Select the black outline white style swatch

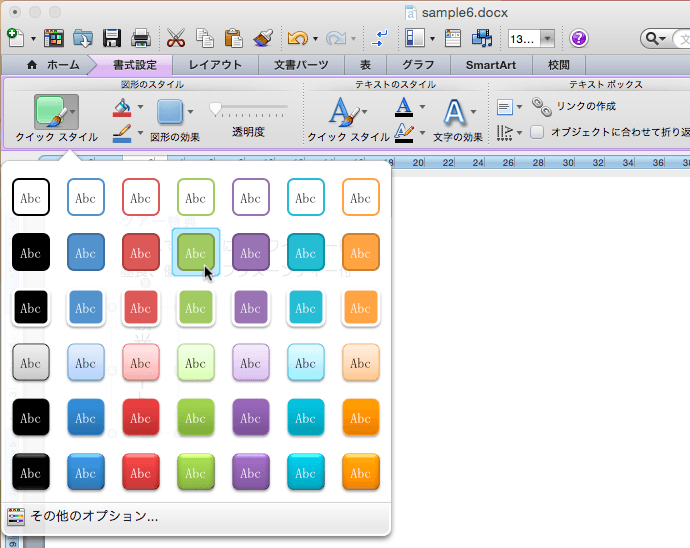tap(31, 197)
